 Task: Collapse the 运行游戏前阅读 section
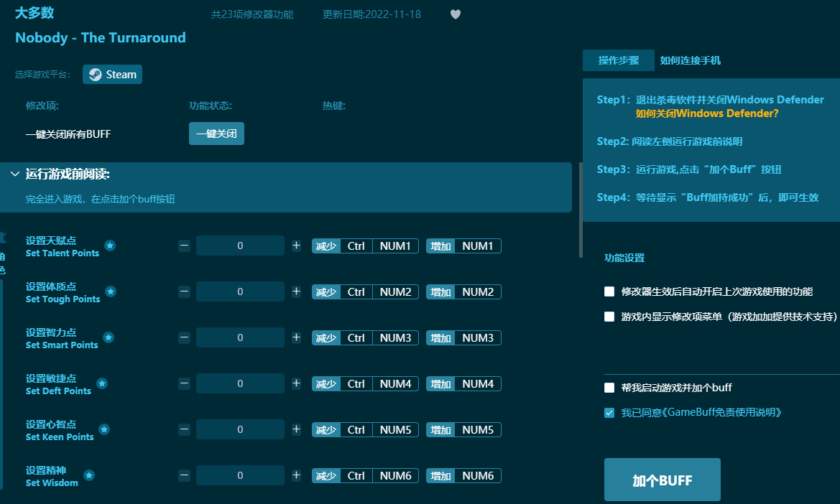point(15,174)
